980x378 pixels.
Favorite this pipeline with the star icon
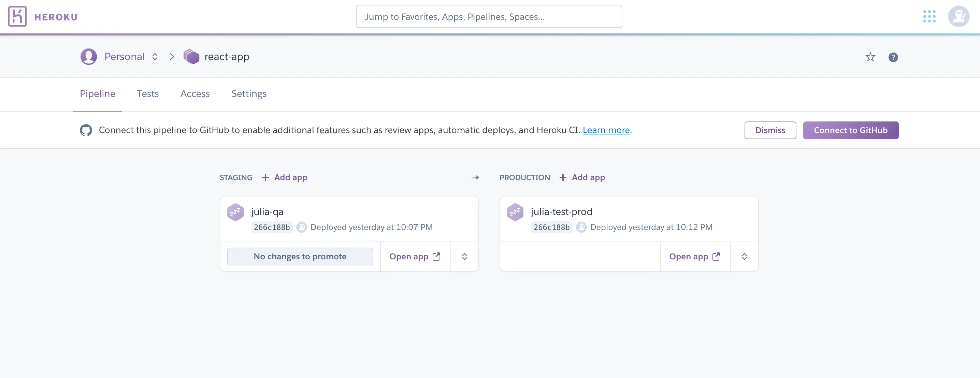[870, 57]
